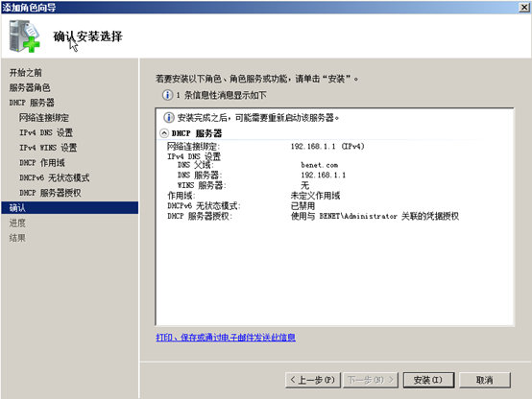Click the 确认安装选择 heading
Image resolution: width=532 pixels, height=399 pixels.
pos(88,36)
